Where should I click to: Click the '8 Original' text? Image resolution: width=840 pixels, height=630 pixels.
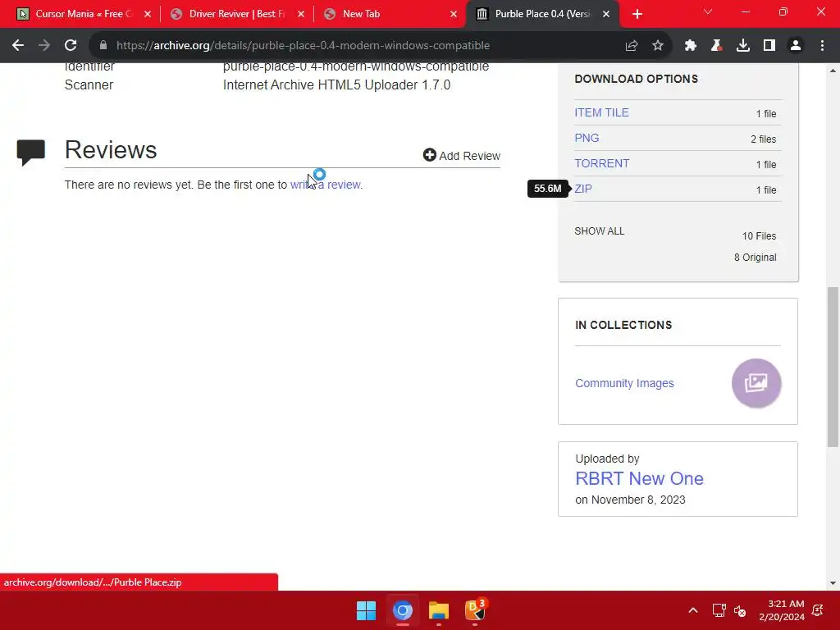point(755,257)
